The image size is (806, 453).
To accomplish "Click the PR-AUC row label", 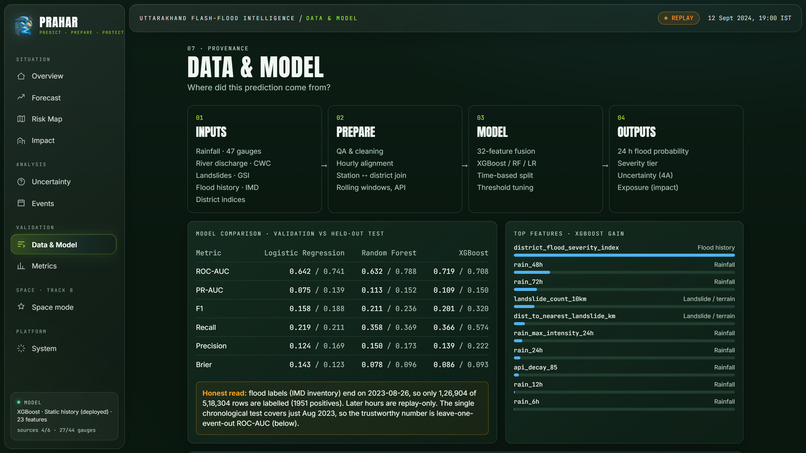I will pyautogui.click(x=209, y=290).
